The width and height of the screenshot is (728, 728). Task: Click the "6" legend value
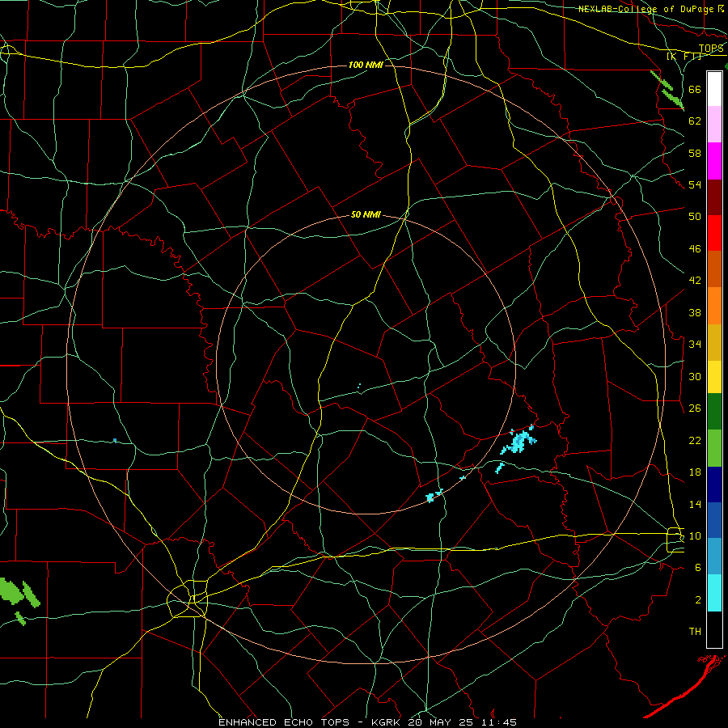(698, 568)
